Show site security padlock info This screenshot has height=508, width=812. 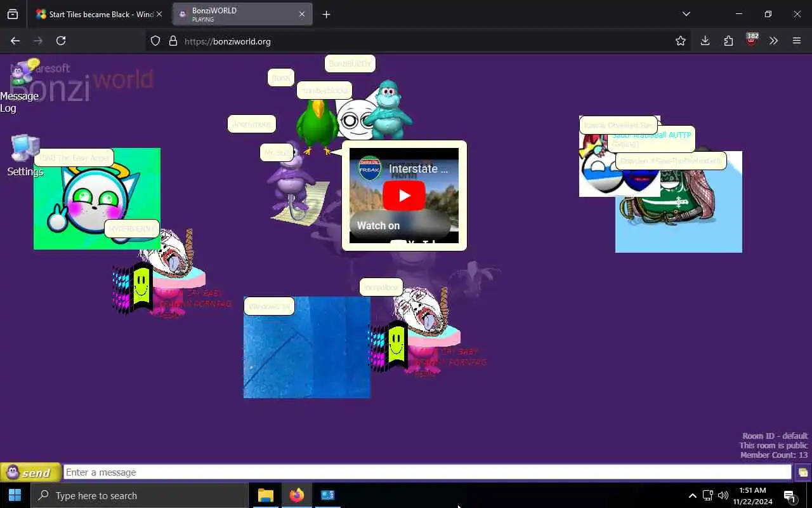click(x=173, y=41)
